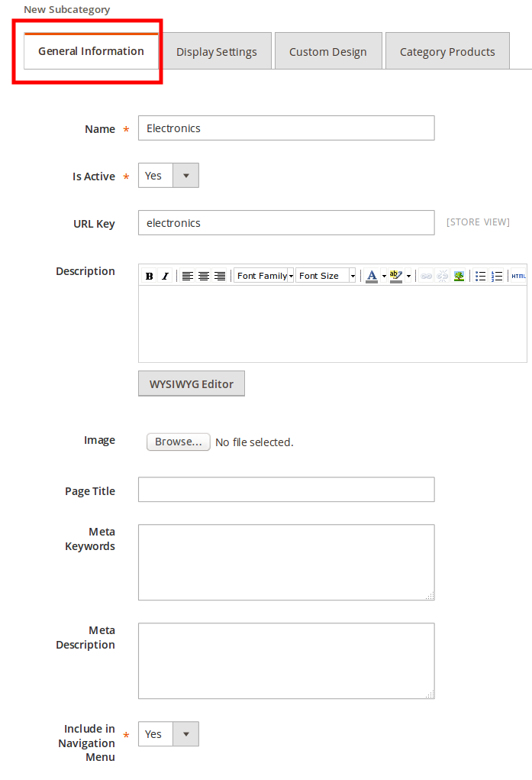Viewport: 532px width, 780px height.
Task: Toggle italic formatting in Description editor
Action: pyautogui.click(x=165, y=276)
